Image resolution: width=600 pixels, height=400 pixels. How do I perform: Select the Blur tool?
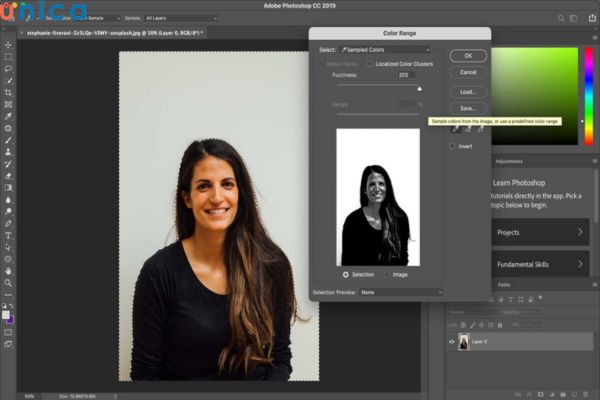(x=8, y=200)
